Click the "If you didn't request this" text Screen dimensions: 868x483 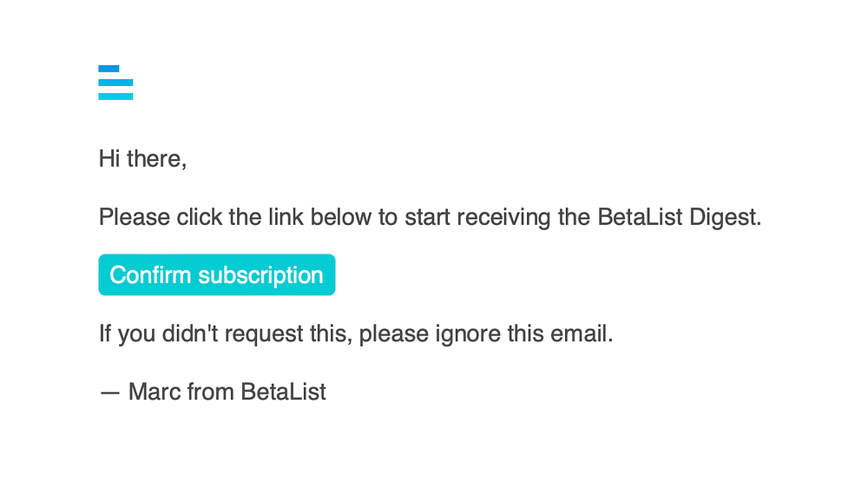[x=226, y=334]
